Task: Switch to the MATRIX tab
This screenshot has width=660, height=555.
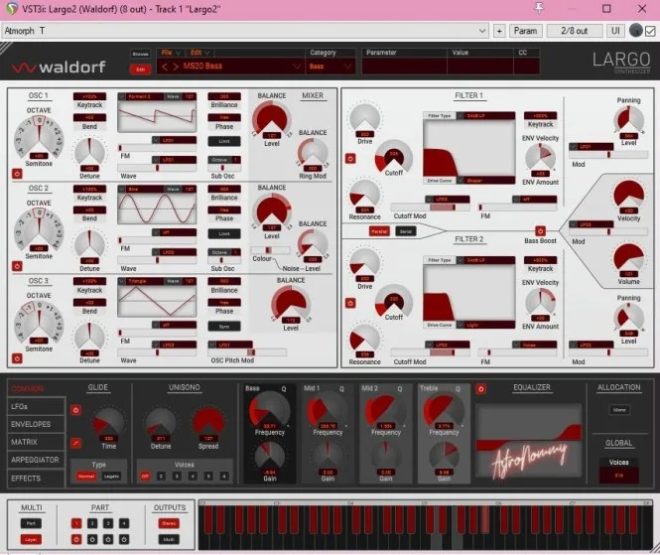Action: [36, 442]
